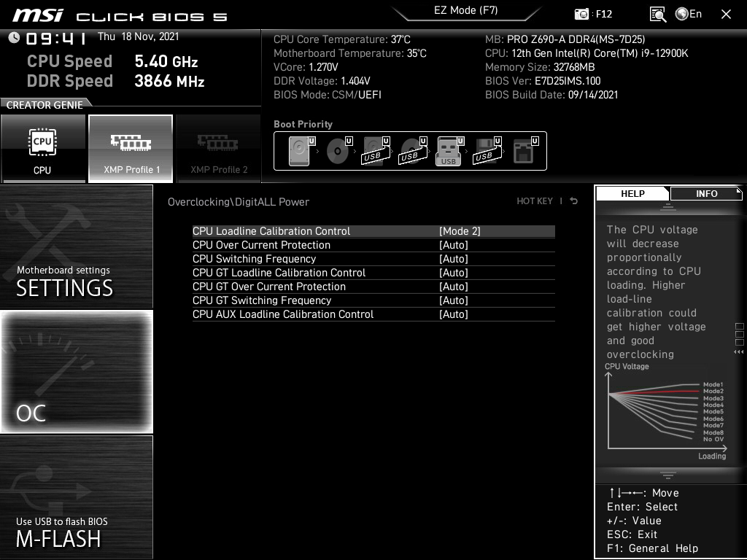The width and height of the screenshot is (747, 560).
Task: Click the CPU Voltage loading graph
Action: (x=667, y=413)
